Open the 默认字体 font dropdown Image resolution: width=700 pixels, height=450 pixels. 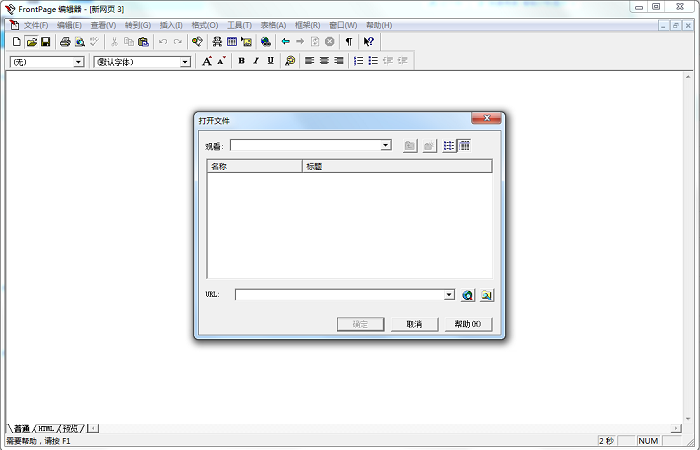pyautogui.click(x=185, y=62)
